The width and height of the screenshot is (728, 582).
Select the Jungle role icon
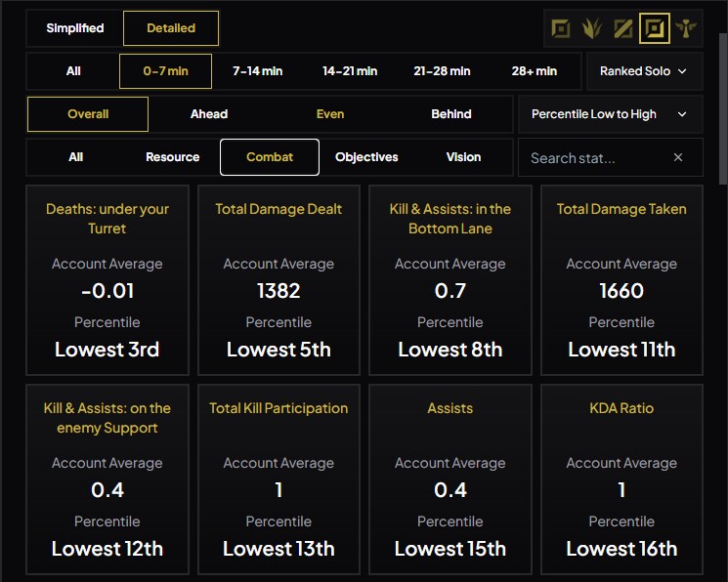point(591,28)
